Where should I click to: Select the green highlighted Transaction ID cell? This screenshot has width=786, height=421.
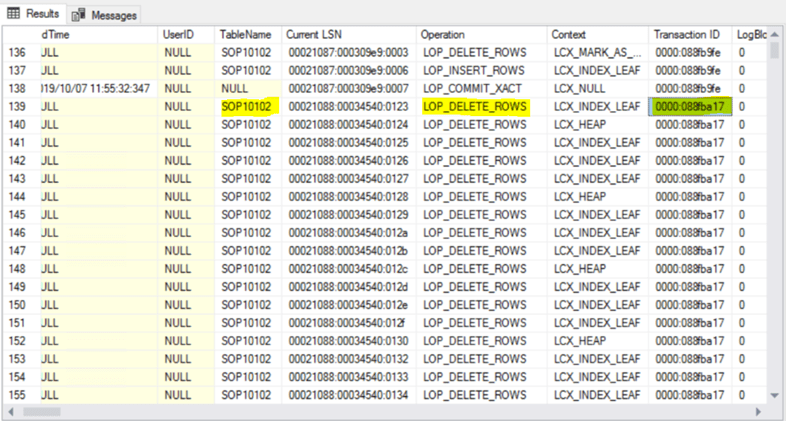pyautogui.click(x=690, y=106)
